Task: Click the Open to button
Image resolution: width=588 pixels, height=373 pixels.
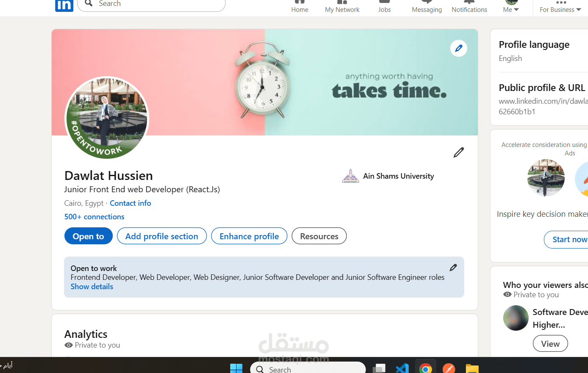Action: tap(89, 236)
